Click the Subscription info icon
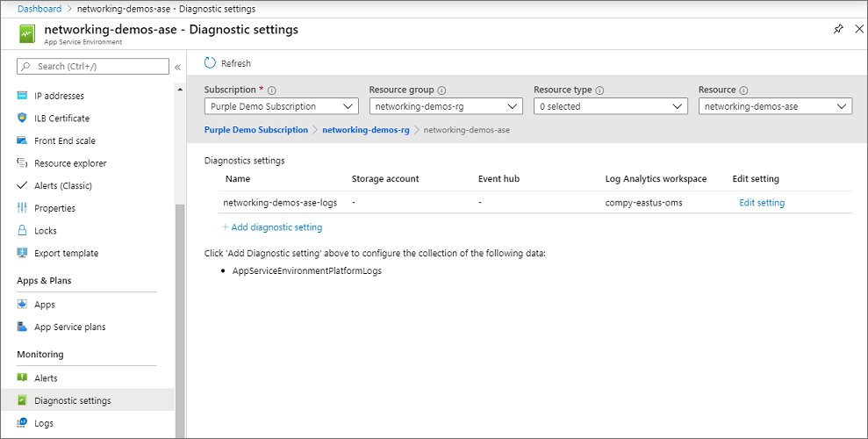Image resolution: width=868 pixels, height=439 pixels. [272, 90]
